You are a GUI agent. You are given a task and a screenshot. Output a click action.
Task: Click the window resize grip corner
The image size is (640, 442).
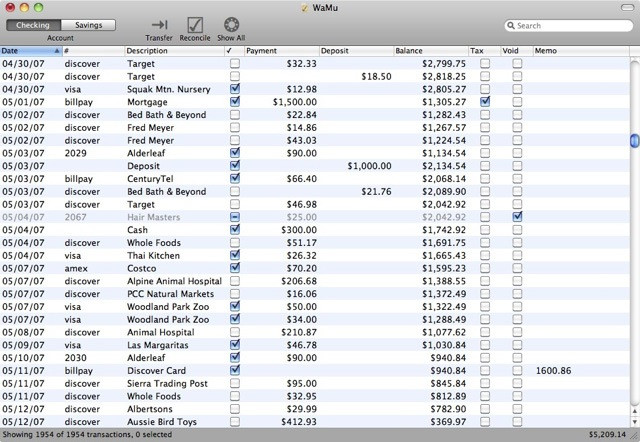point(636,437)
